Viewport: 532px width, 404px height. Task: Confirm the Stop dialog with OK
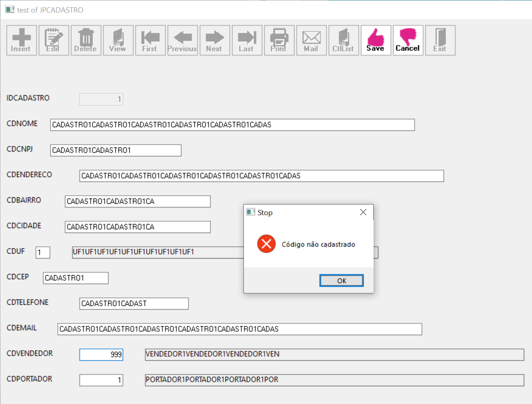click(x=342, y=280)
